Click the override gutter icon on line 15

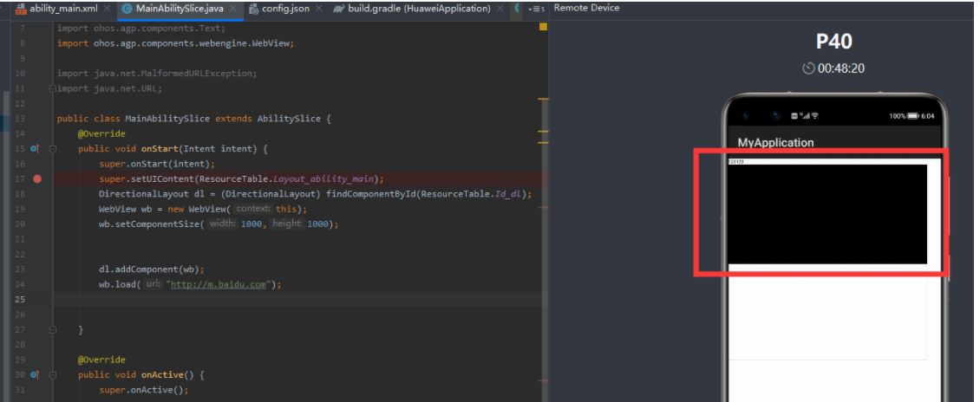(35, 149)
